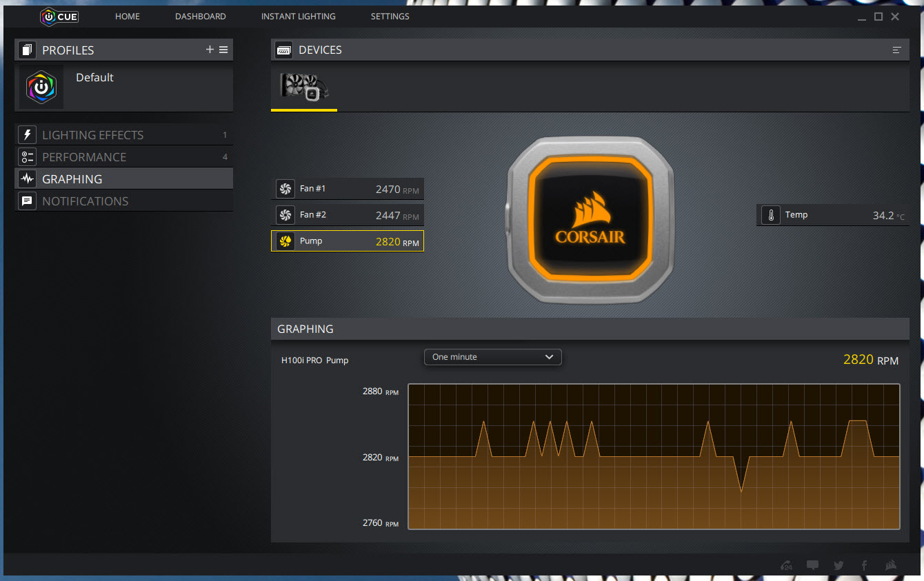This screenshot has height=581, width=924.
Task: Click the H100i PRO Pump graph label
Action: pos(314,360)
